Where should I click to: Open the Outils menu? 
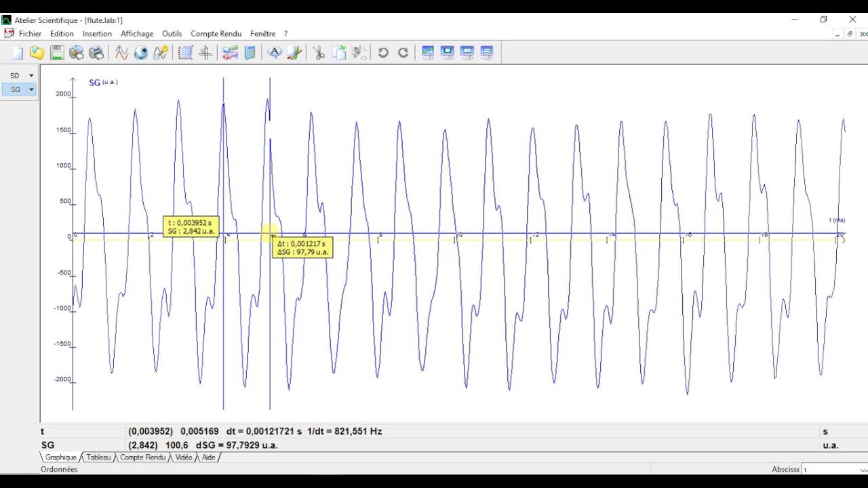172,33
